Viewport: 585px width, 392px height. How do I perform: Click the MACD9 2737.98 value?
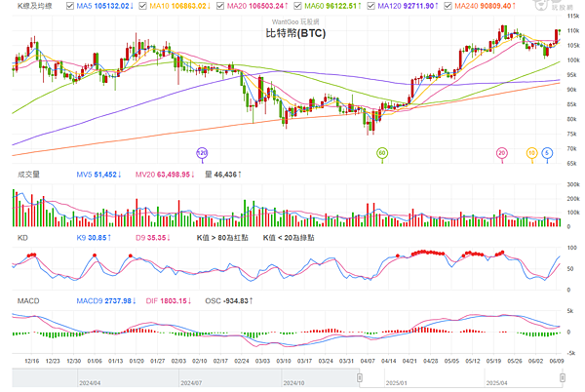click(x=106, y=300)
